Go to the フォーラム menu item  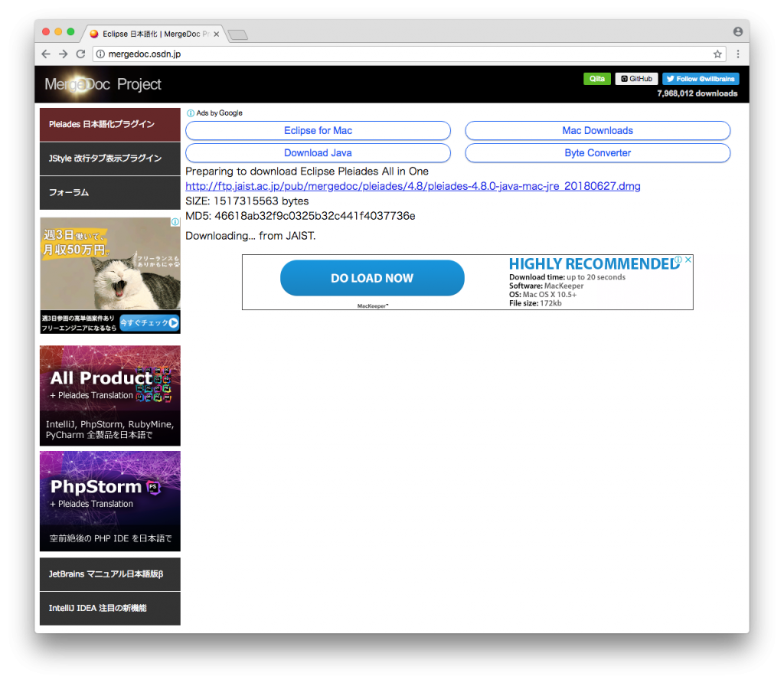[110, 193]
